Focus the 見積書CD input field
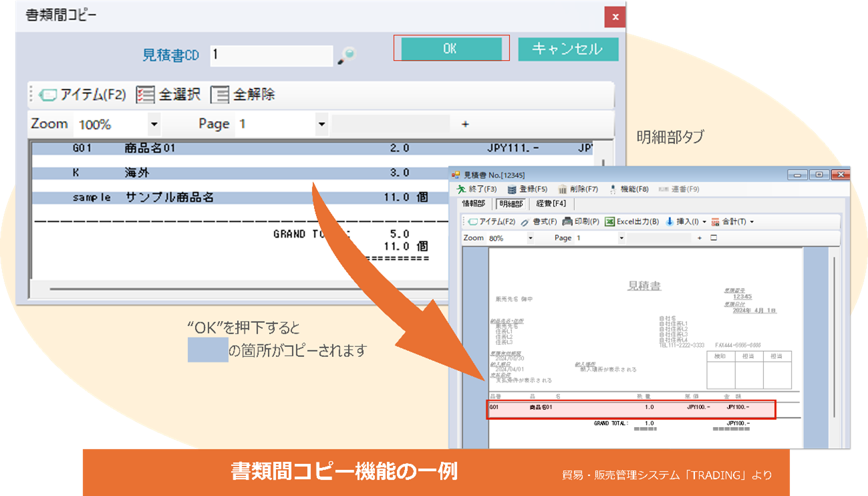Image resolution: width=868 pixels, height=496 pixels. 271,55
